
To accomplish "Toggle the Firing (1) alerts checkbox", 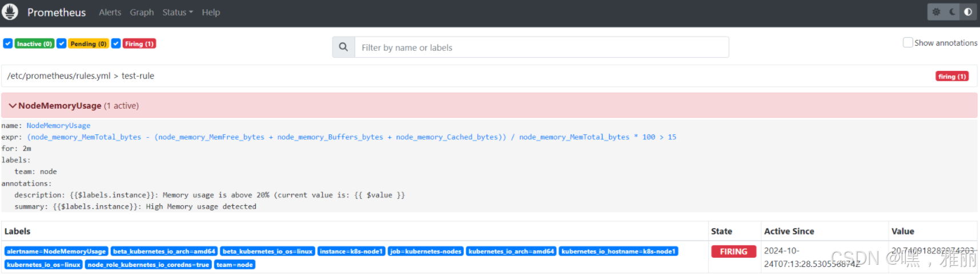I will (x=116, y=43).
